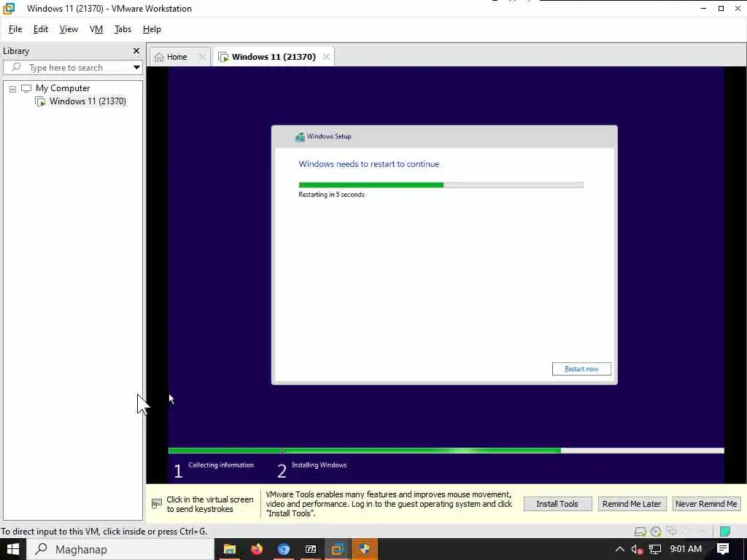Click the 'Restarting in 5 seconds' text
The image size is (747, 560).
[x=332, y=194]
